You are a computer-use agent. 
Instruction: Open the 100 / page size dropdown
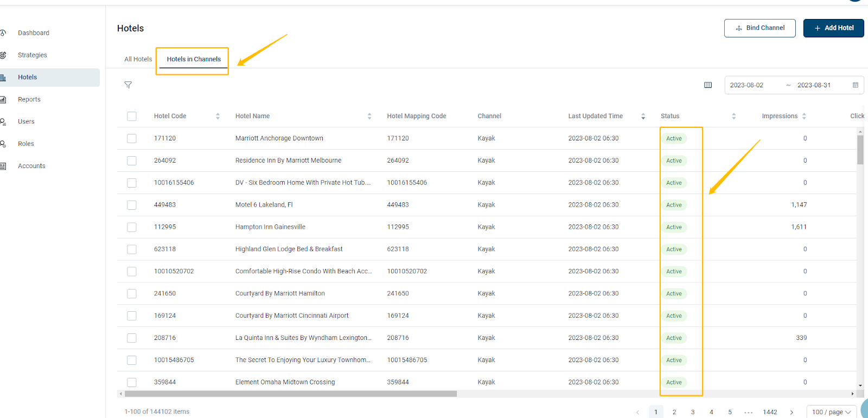click(832, 412)
